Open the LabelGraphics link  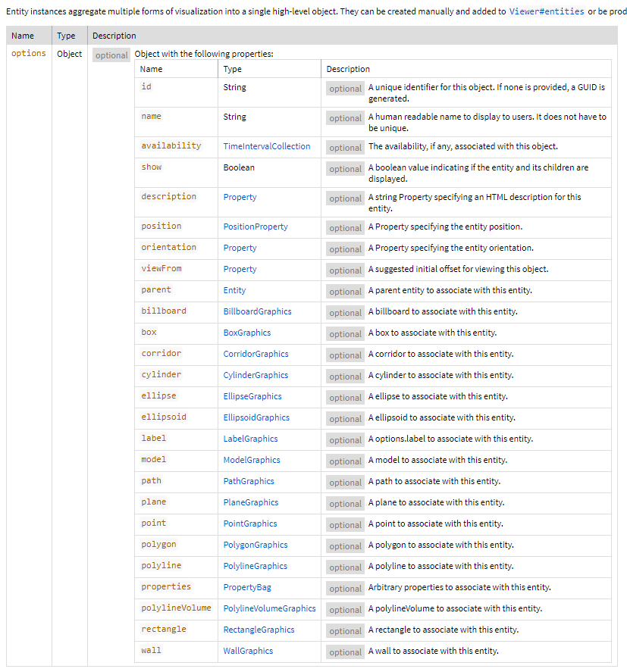pos(250,439)
